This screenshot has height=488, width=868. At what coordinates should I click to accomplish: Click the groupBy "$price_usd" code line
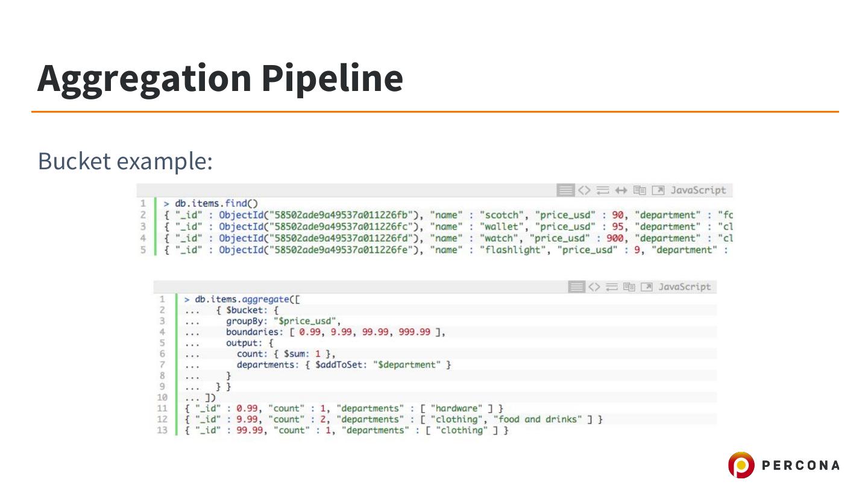tap(283, 321)
